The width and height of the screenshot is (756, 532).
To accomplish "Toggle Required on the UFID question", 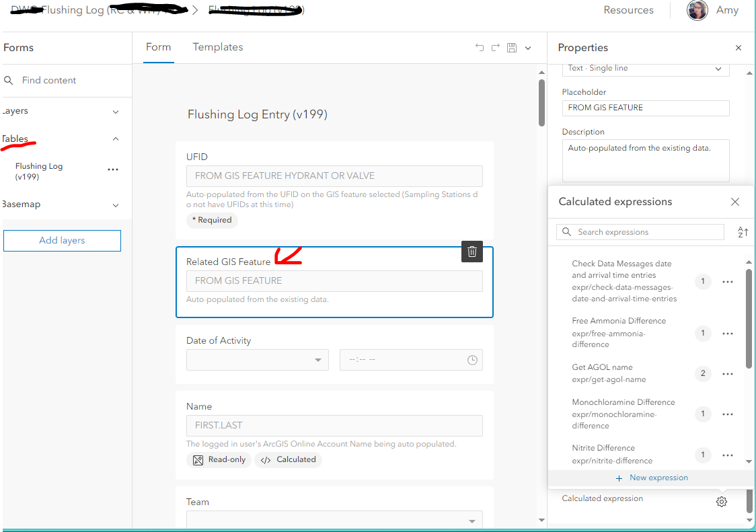I will click(212, 220).
